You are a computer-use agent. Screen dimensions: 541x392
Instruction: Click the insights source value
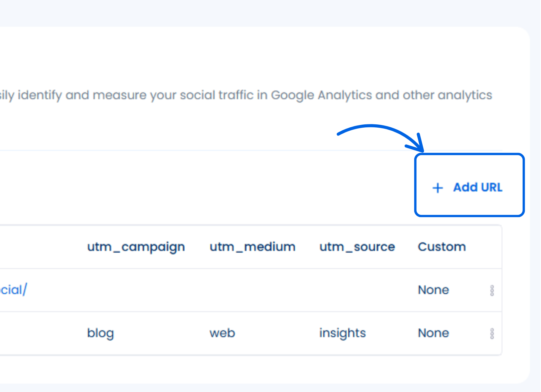tap(342, 333)
